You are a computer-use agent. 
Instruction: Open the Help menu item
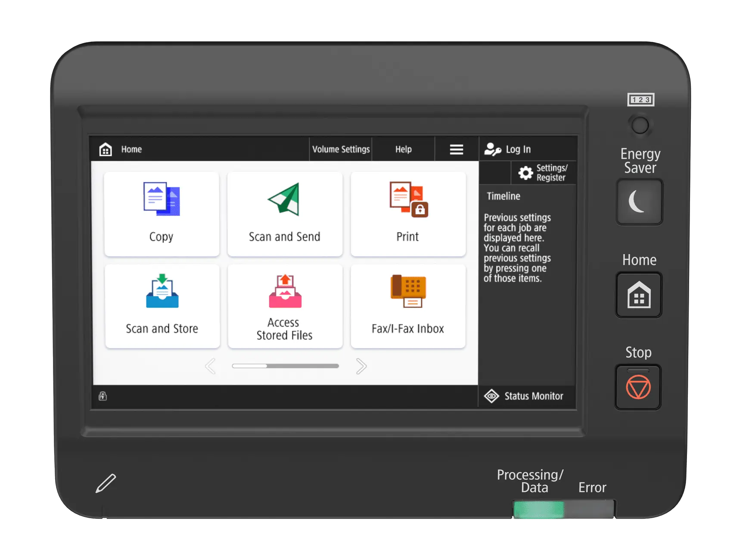tap(403, 149)
